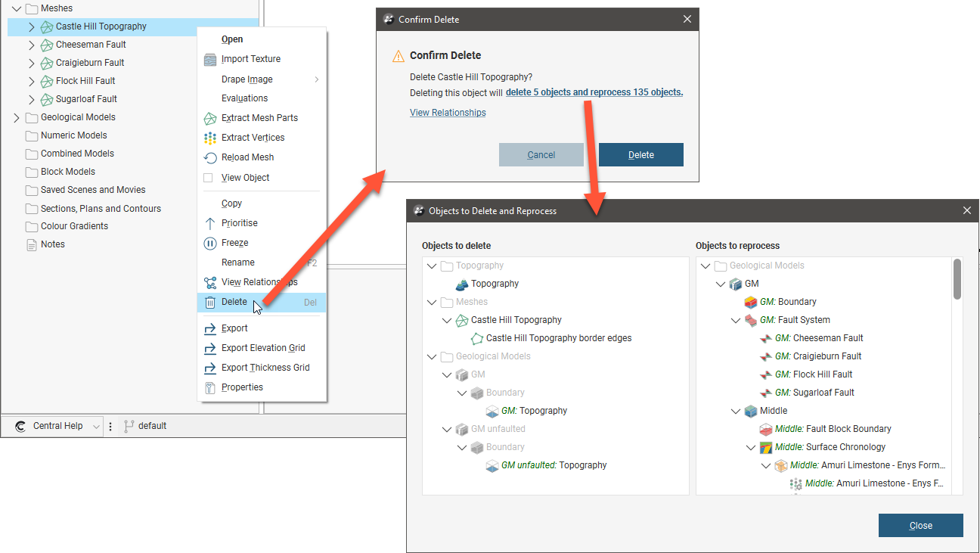
Task: Select Properties in the context menu
Action: pyautogui.click(x=242, y=387)
